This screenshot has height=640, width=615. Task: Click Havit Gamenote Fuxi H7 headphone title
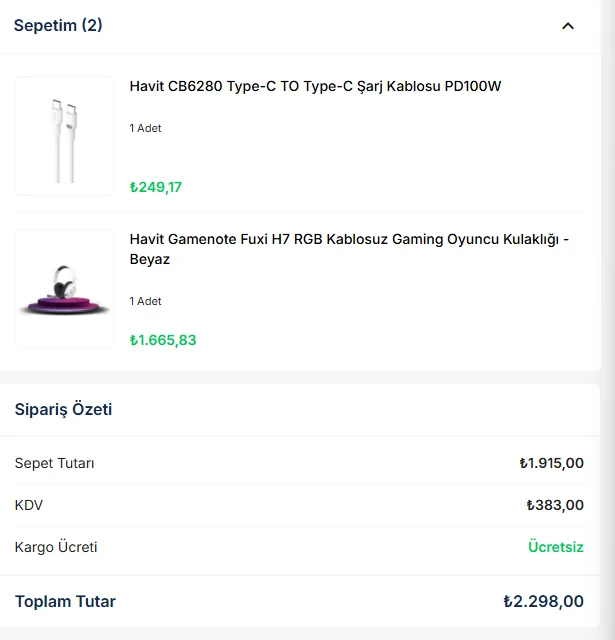click(349, 239)
